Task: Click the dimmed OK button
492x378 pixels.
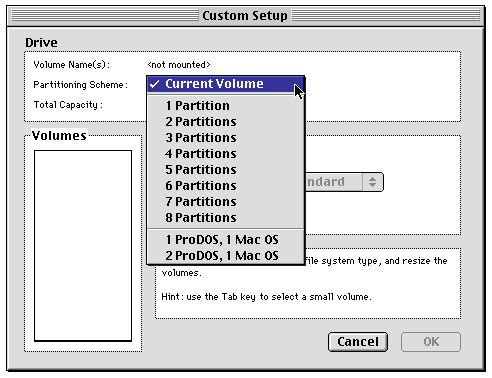Action: 431,342
